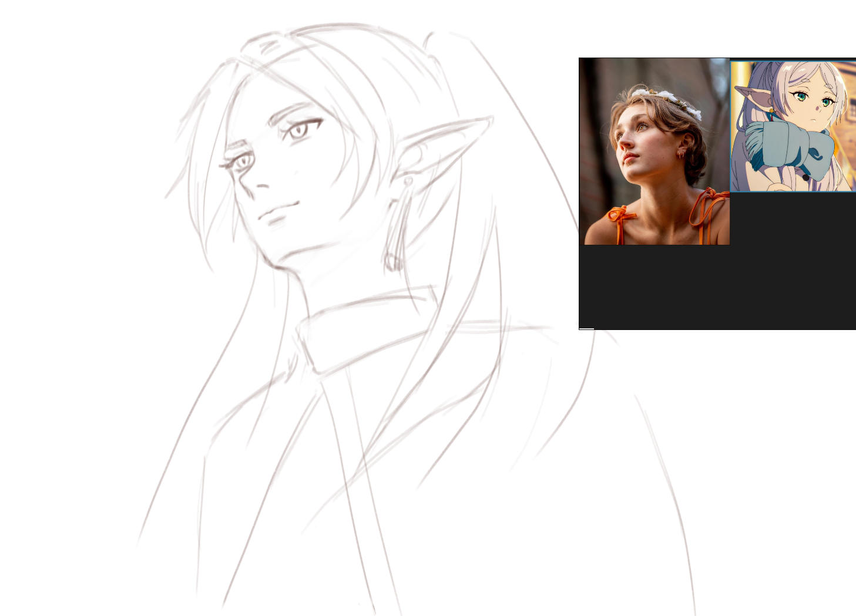The image size is (856, 616).
Task: Click the sketched character's nose
Action: click(259, 186)
